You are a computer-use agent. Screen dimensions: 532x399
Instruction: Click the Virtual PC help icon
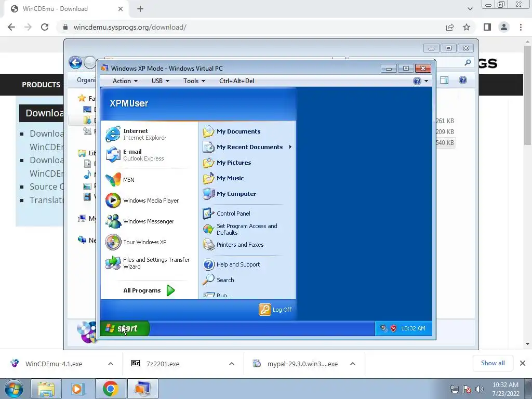click(x=417, y=81)
